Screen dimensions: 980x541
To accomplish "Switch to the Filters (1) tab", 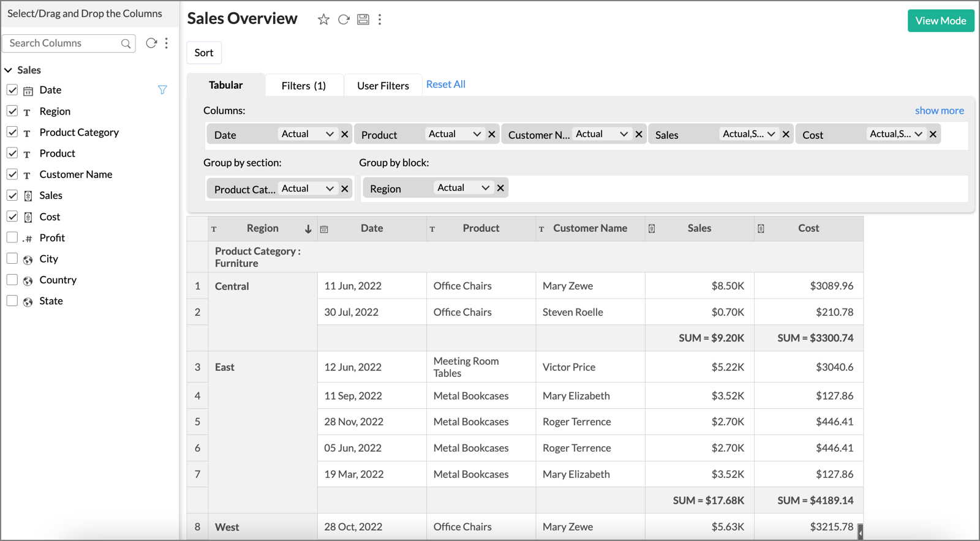I will coord(303,86).
